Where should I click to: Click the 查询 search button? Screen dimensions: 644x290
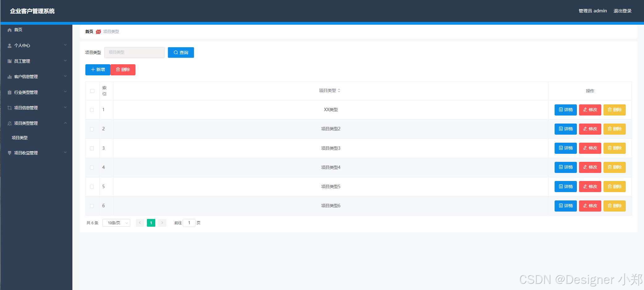tap(181, 53)
